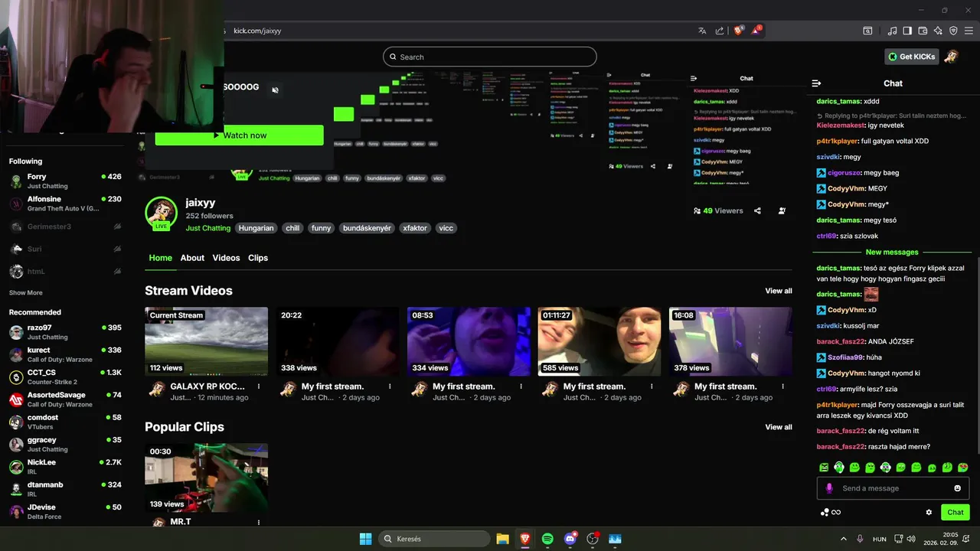
Task: Collapse the chat panel arrow icon
Action: 816,83
